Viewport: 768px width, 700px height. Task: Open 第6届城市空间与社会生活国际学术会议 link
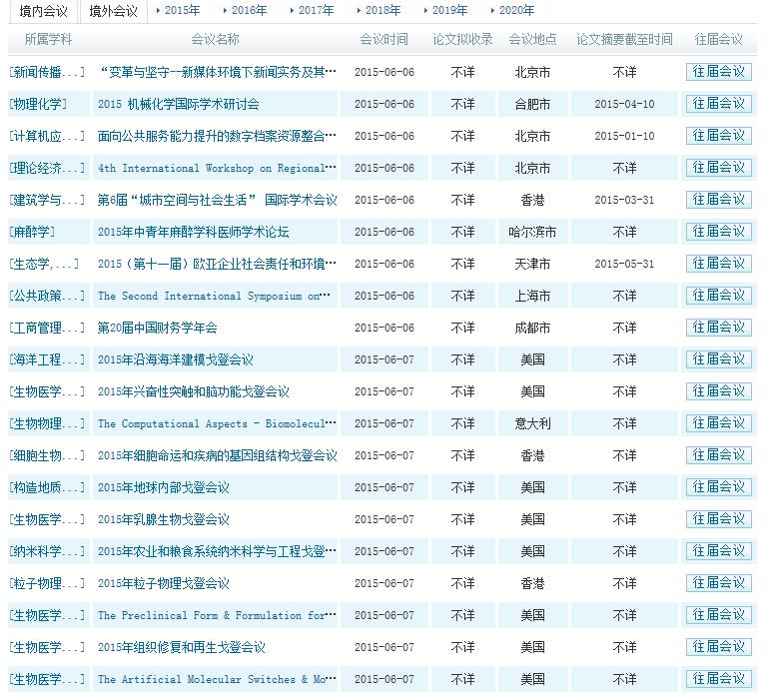click(217, 200)
